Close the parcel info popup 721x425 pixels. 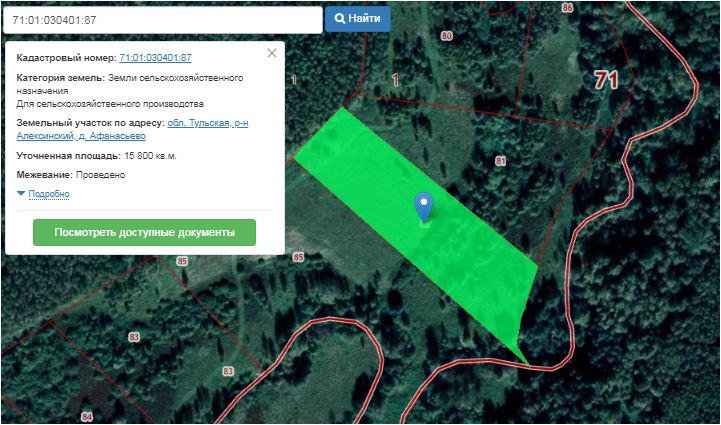pyautogui.click(x=272, y=53)
